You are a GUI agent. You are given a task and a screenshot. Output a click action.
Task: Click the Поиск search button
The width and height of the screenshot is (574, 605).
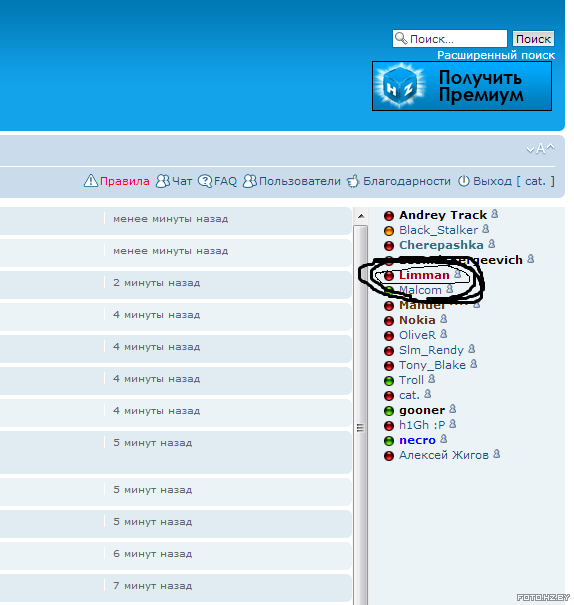click(533, 39)
